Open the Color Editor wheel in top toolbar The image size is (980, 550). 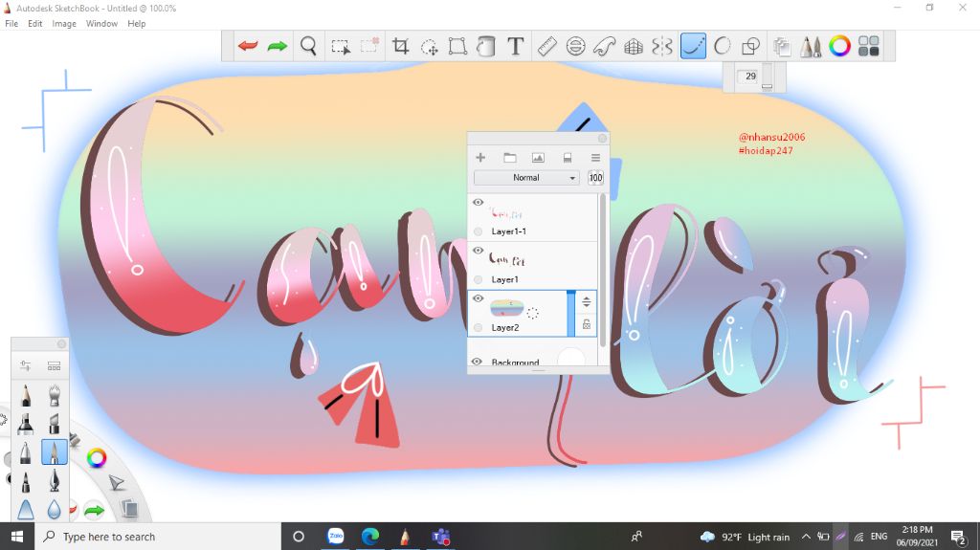pyautogui.click(x=839, y=46)
